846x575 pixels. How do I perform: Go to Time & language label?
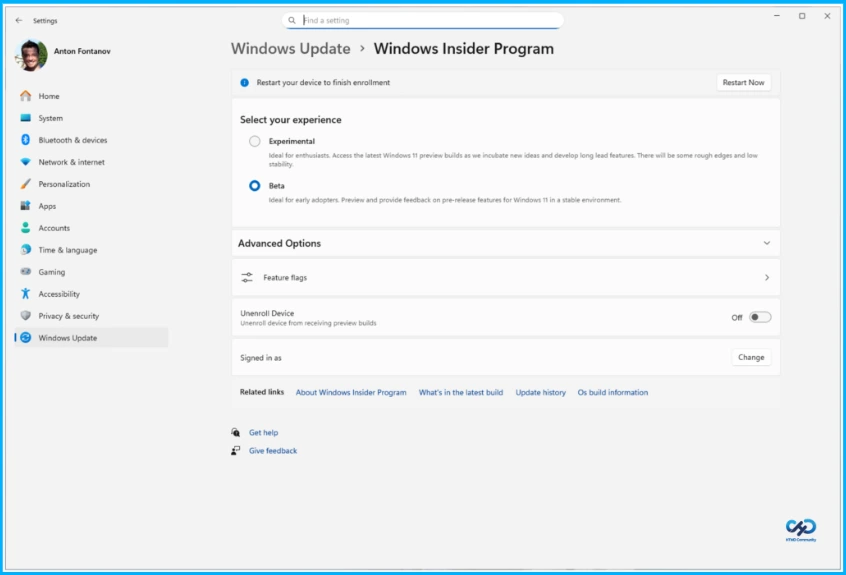(x=68, y=250)
